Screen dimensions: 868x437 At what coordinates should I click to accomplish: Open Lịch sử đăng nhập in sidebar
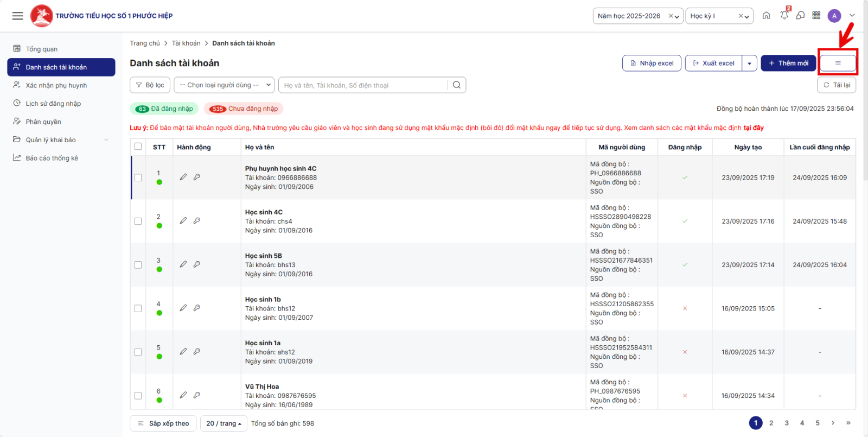coord(53,104)
